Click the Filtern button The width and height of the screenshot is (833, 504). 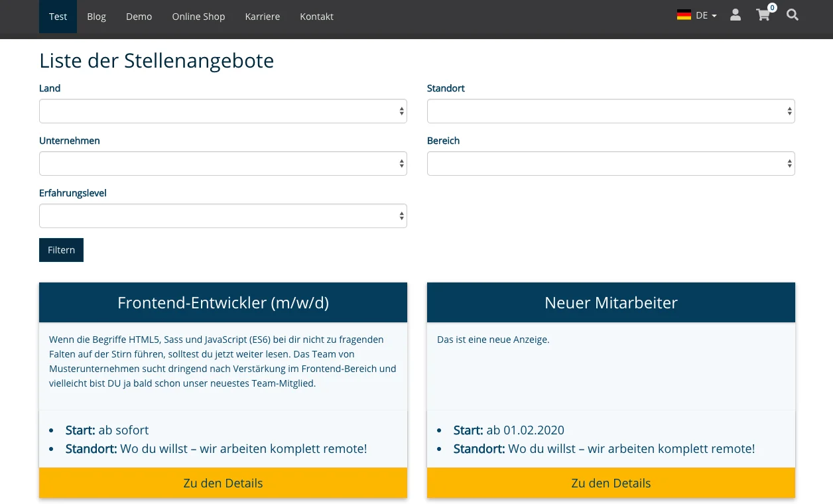click(x=61, y=250)
